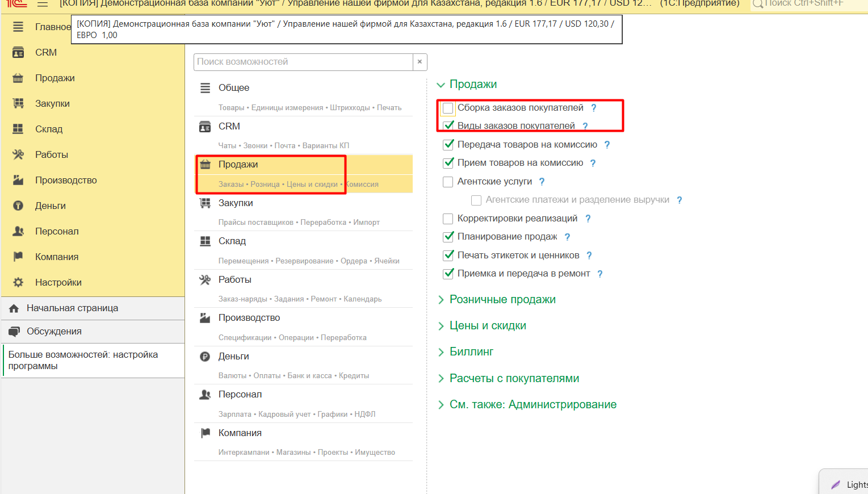868x494 pixels.
Task: Click the Общее list icon in settings list
Action: [205, 88]
